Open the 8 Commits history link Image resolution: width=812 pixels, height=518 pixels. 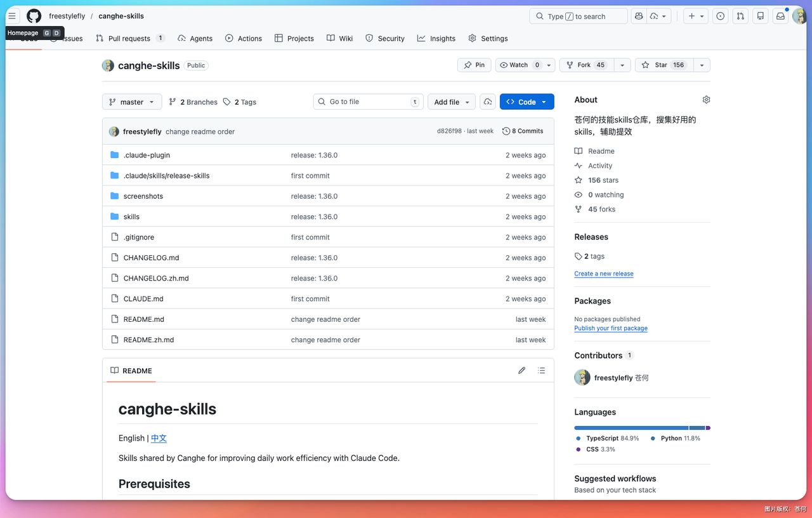click(523, 131)
